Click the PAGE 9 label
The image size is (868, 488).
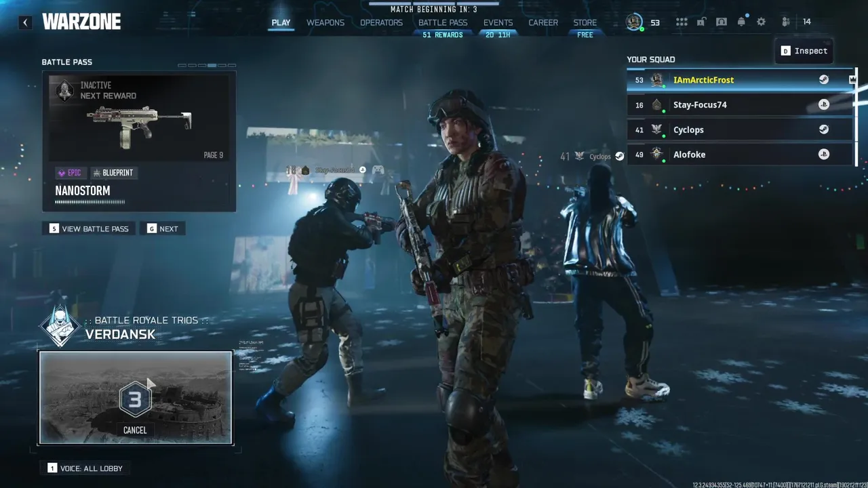(x=213, y=155)
